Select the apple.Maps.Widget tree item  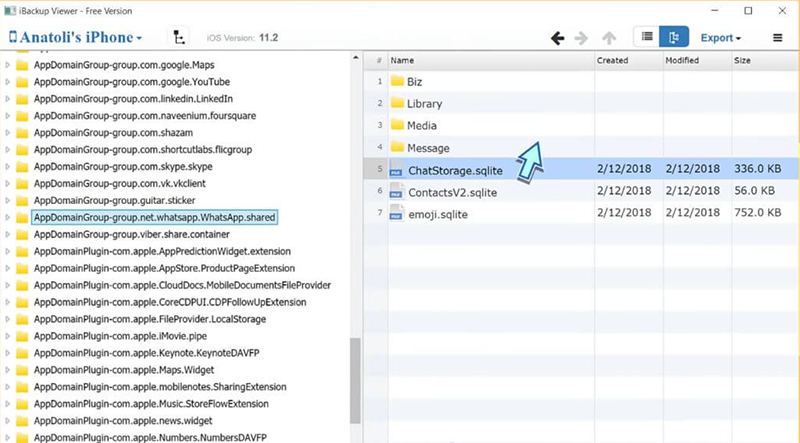pyautogui.click(x=124, y=370)
